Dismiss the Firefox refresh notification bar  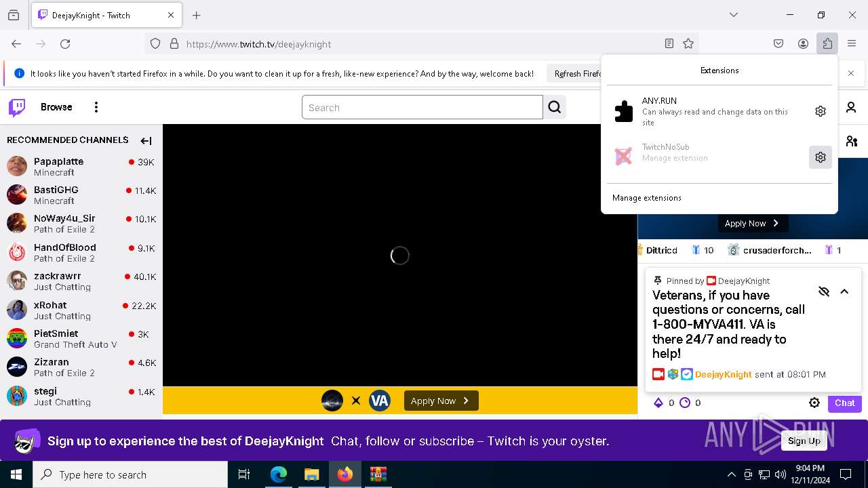pos(851,73)
